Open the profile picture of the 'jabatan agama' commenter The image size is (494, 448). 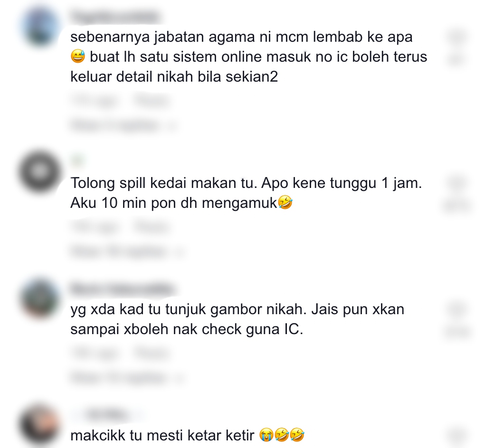(40, 27)
